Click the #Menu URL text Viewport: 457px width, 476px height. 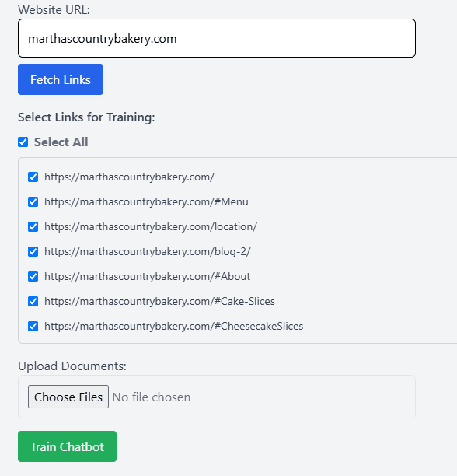(x=146, y=201)
